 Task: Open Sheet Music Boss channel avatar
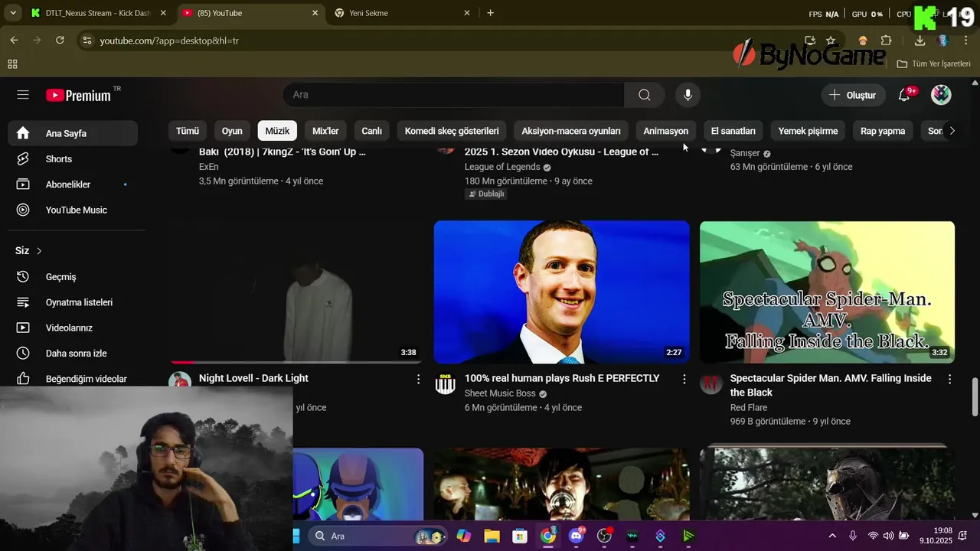[446, 384]
